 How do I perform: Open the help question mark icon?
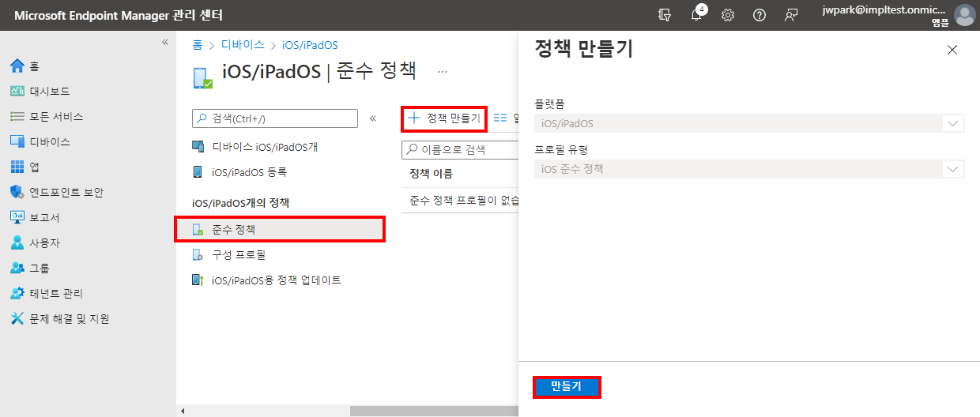pos(759,15)
